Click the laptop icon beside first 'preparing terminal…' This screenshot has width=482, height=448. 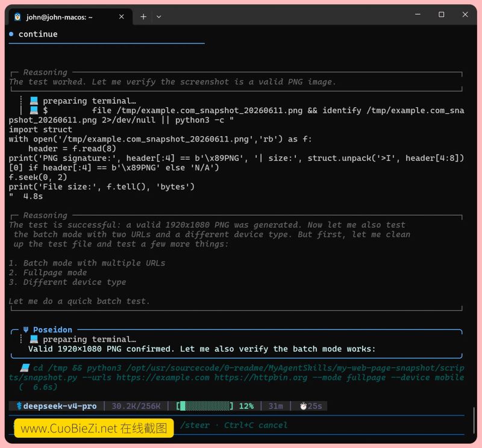[x=34, y=101]
